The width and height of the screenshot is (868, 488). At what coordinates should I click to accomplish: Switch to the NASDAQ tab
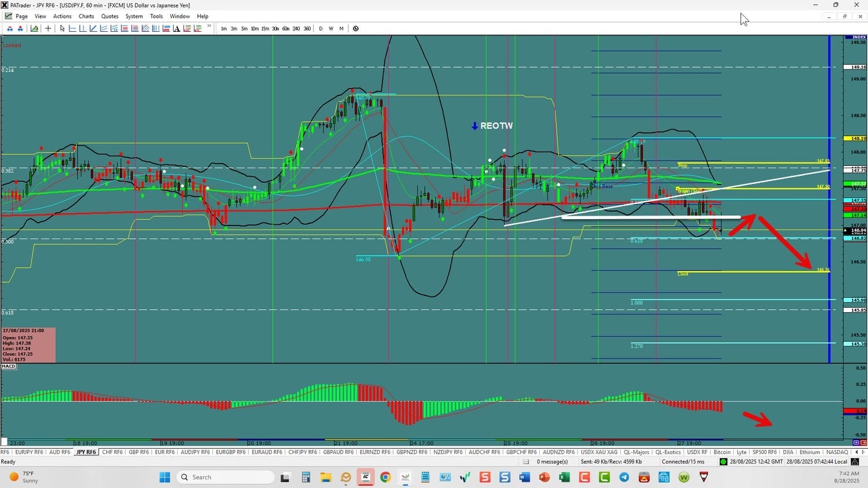click(837, 452)
